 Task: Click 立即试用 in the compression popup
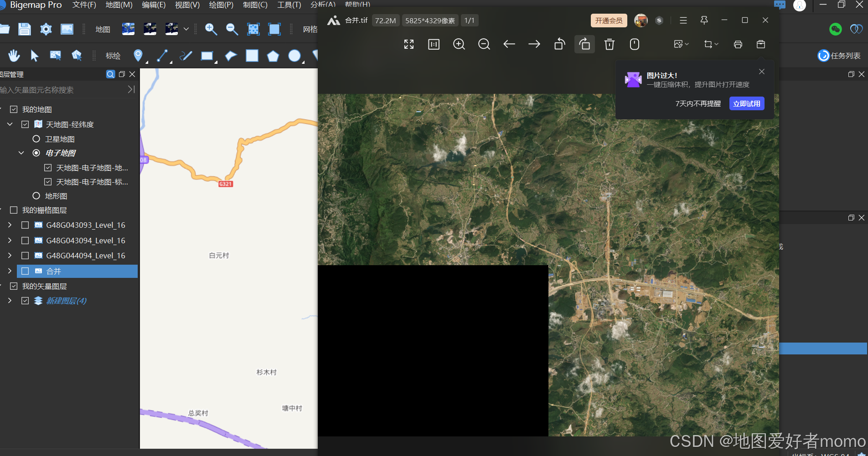coord(747,103)
